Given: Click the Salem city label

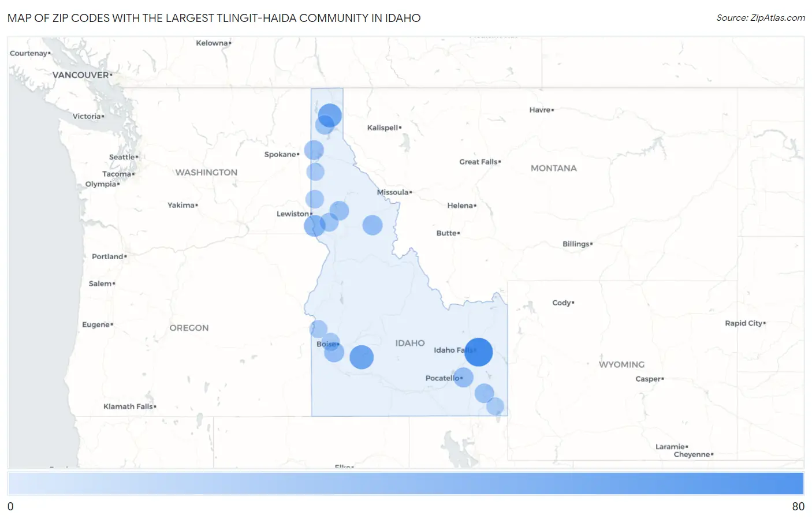Looking at the screenshot, I should [100, 283].
